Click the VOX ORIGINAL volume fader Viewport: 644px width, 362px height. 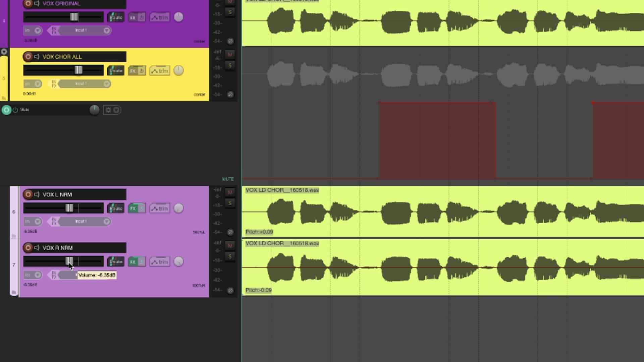coord(74,17)
